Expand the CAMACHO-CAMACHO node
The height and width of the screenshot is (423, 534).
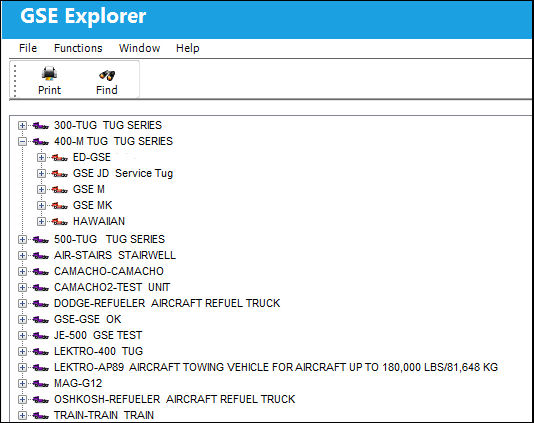[x=22, y=272]
